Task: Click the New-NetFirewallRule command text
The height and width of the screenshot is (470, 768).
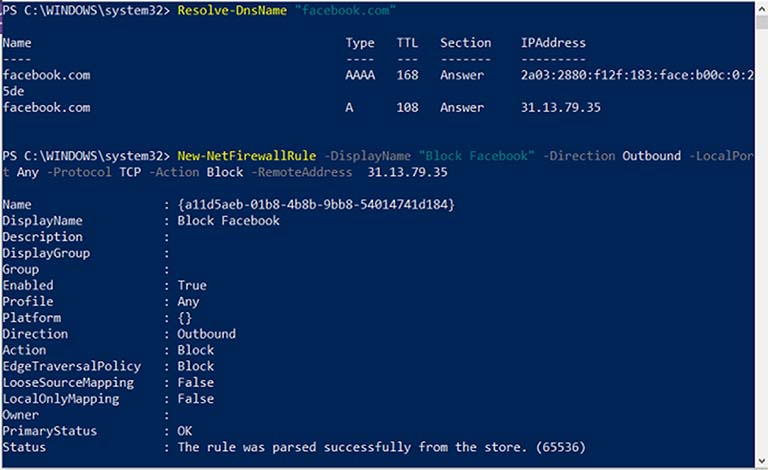Action: point(246,157)
